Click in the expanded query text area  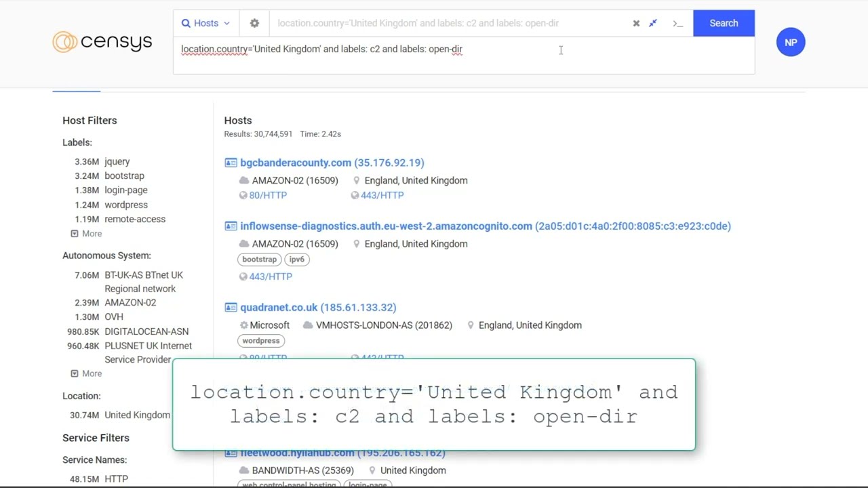coord(464,55)
